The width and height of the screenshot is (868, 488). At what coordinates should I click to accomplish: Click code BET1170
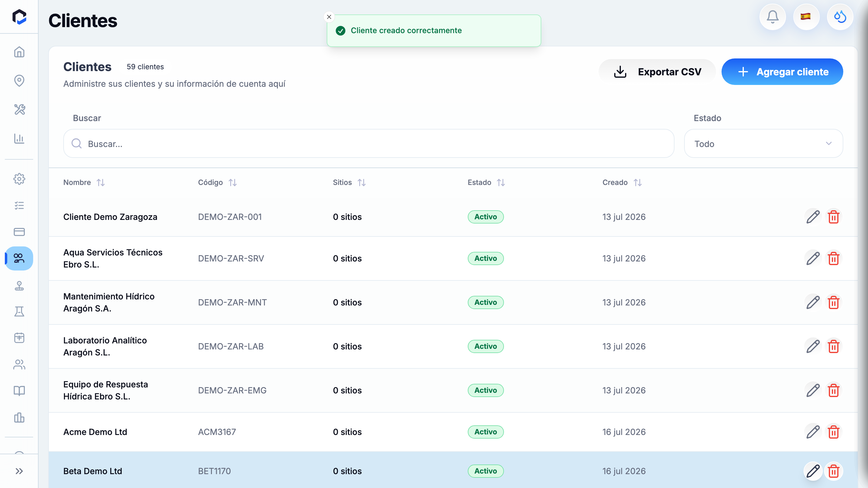(214, 471)
